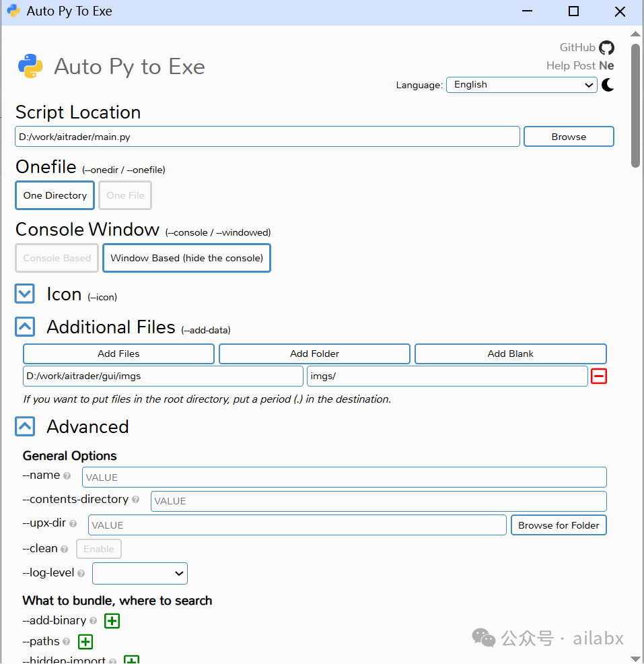Click the Add Blank button
644x664 pixels.
pos(510,354)
